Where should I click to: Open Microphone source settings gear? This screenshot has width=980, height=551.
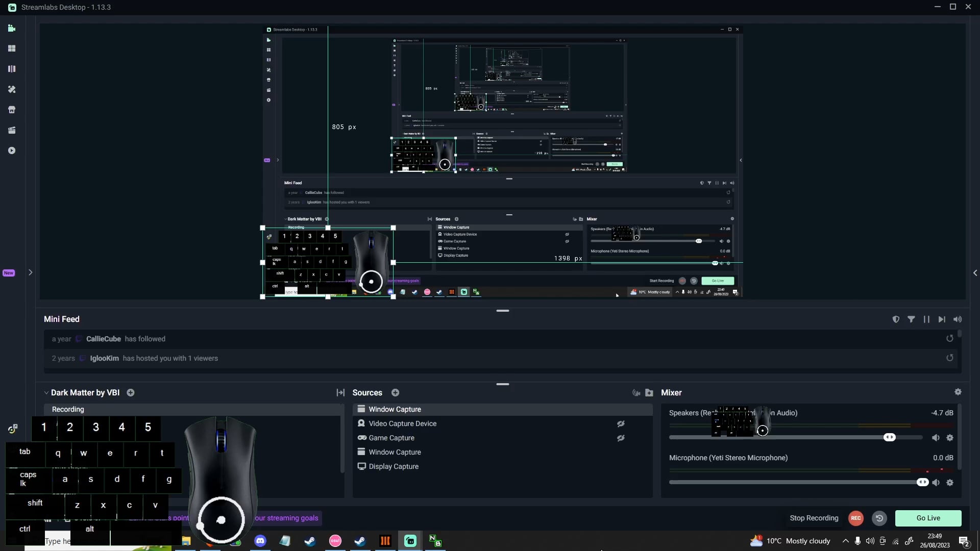click(950, 483)
